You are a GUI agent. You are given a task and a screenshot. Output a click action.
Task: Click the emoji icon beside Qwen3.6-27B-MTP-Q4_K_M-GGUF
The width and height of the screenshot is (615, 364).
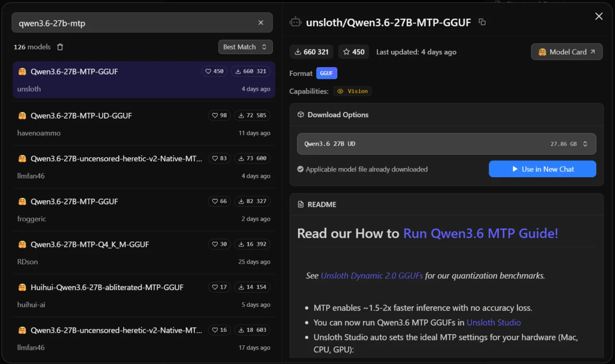(x=22, y=244)
